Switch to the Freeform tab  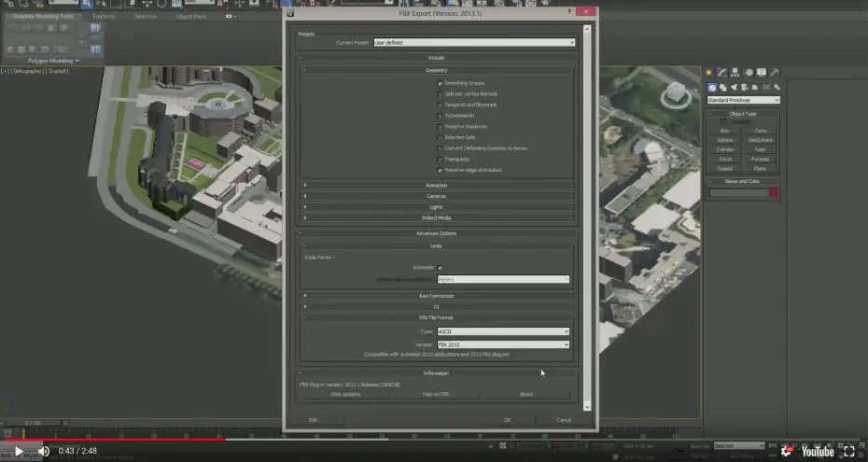click(x=104, y=17)
